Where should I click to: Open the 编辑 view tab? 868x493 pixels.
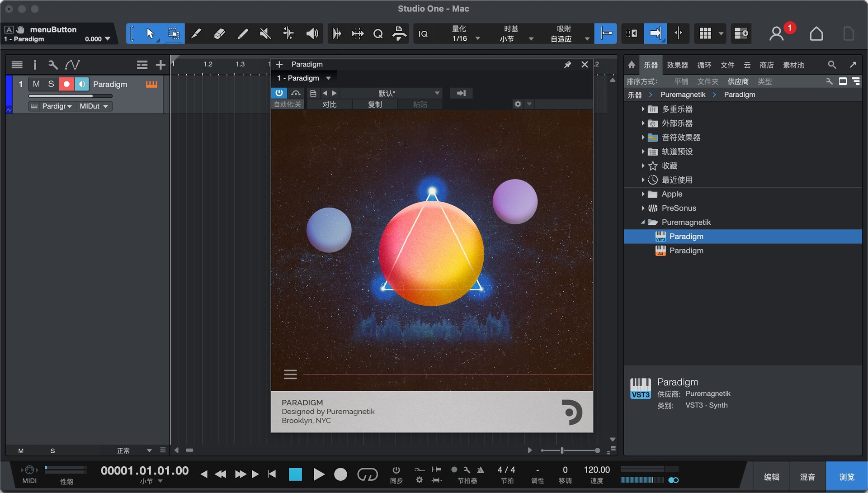(771, 477)
